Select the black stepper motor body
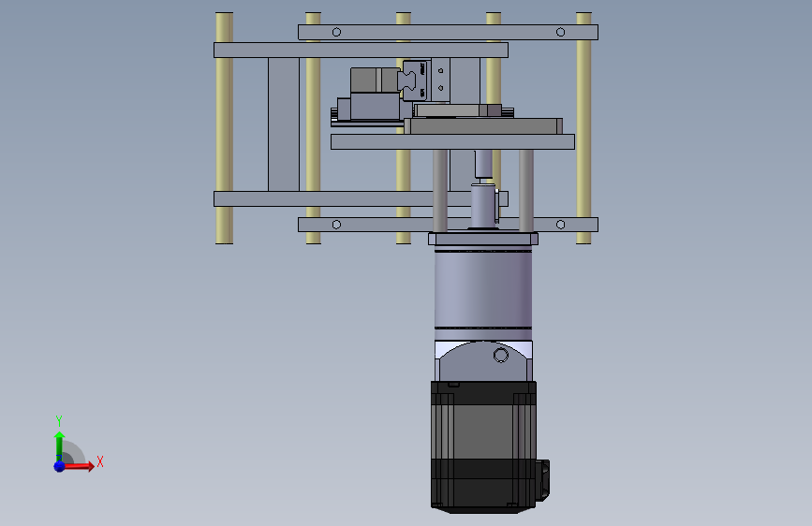812x526 pixels. tap(483, 446)
